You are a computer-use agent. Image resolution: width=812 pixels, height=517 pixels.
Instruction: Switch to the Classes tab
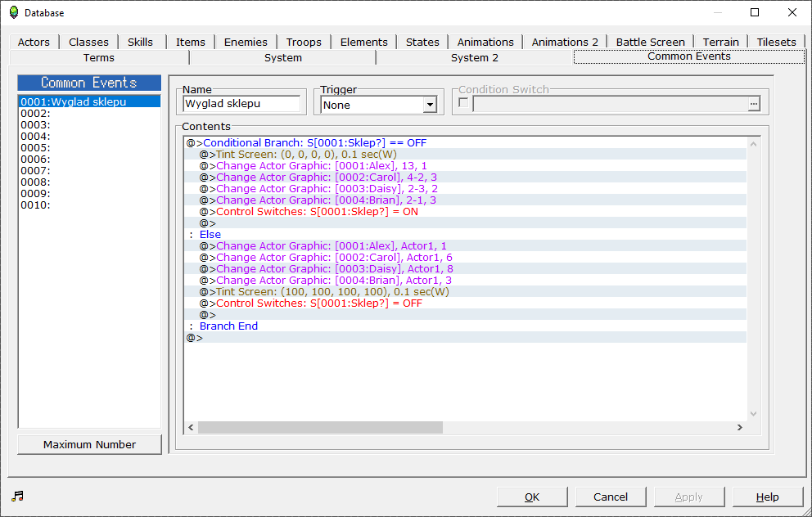coord(88,42)
